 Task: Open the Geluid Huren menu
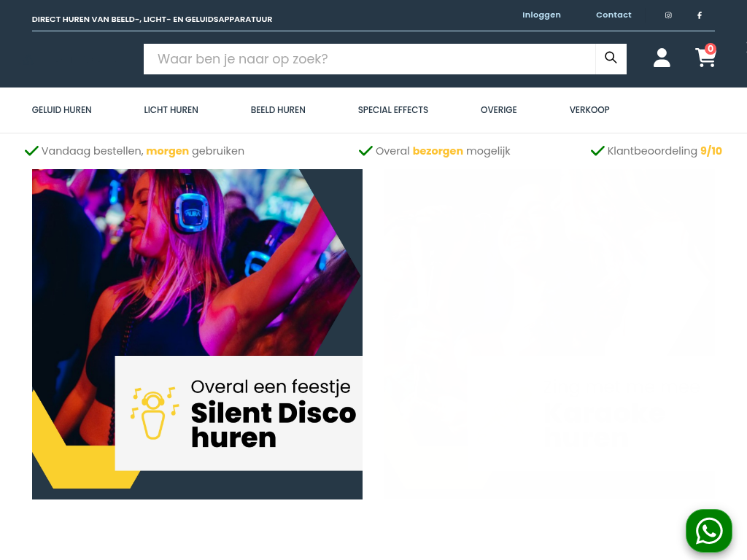(62, 110)
